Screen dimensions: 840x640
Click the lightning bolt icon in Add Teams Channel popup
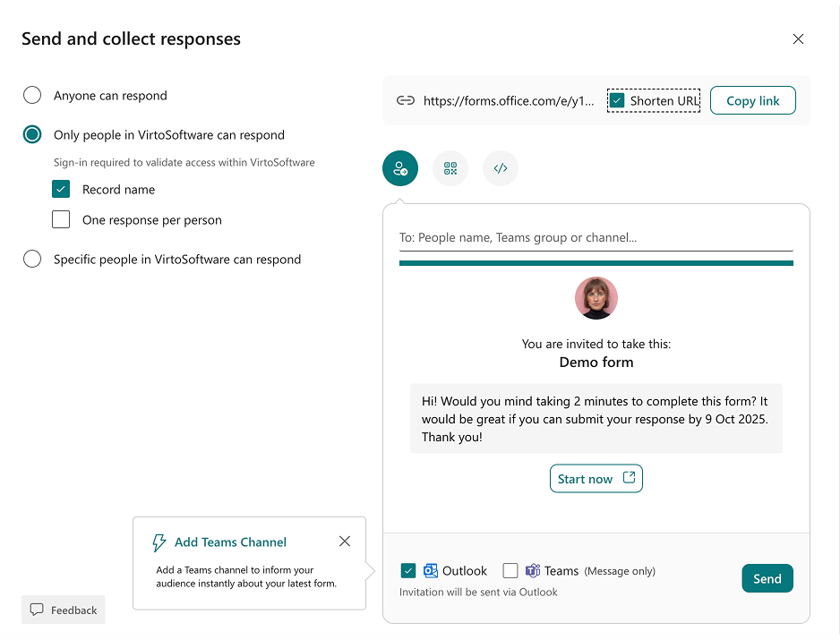click(159, 542)
